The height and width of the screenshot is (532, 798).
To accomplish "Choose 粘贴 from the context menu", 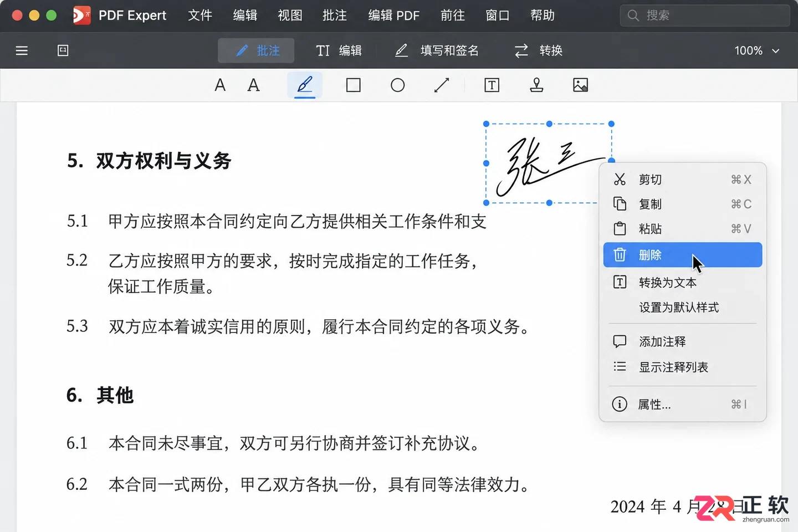I will coord(683,229).
